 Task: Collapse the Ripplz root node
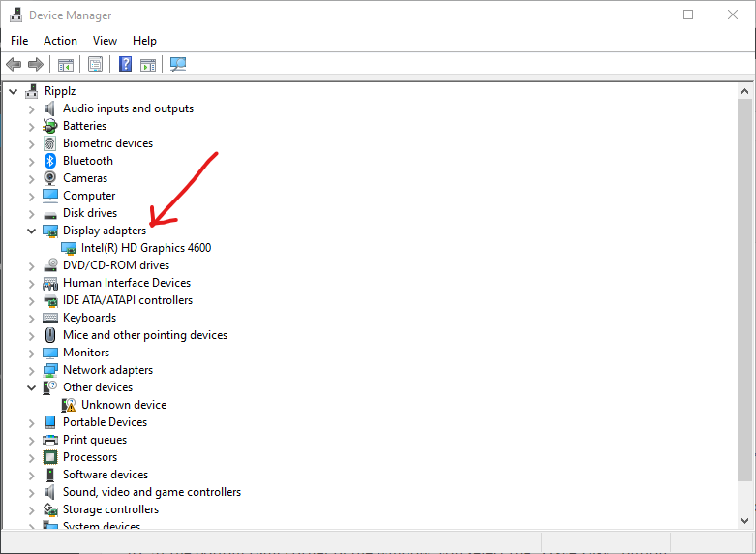pyautogui.click(x=13, y=91)
